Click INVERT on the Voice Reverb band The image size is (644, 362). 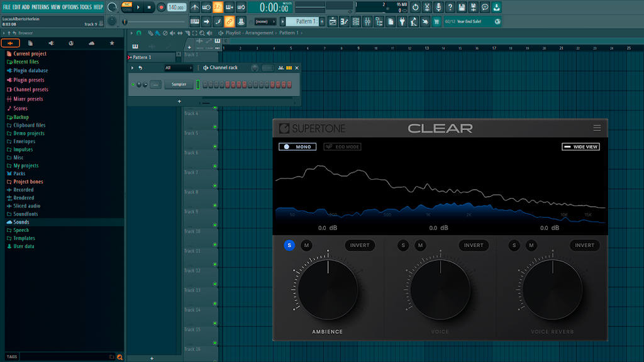(584, 245)
